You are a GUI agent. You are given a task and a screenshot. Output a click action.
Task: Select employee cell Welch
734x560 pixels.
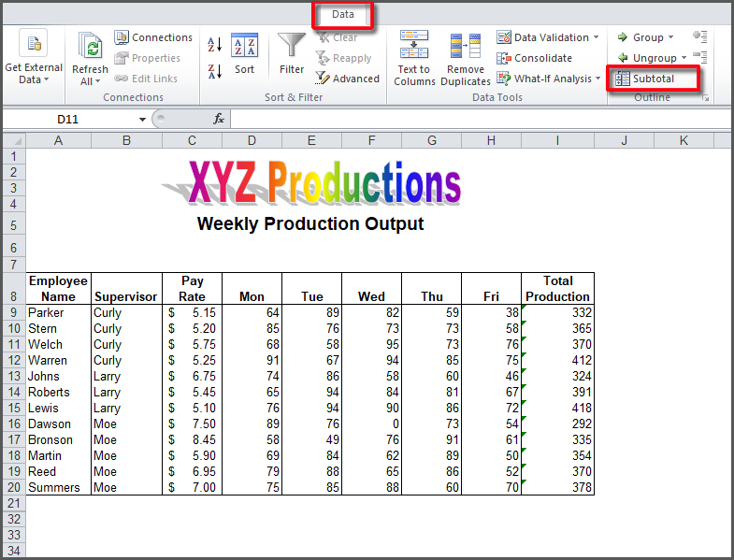[x=59, y=345]
